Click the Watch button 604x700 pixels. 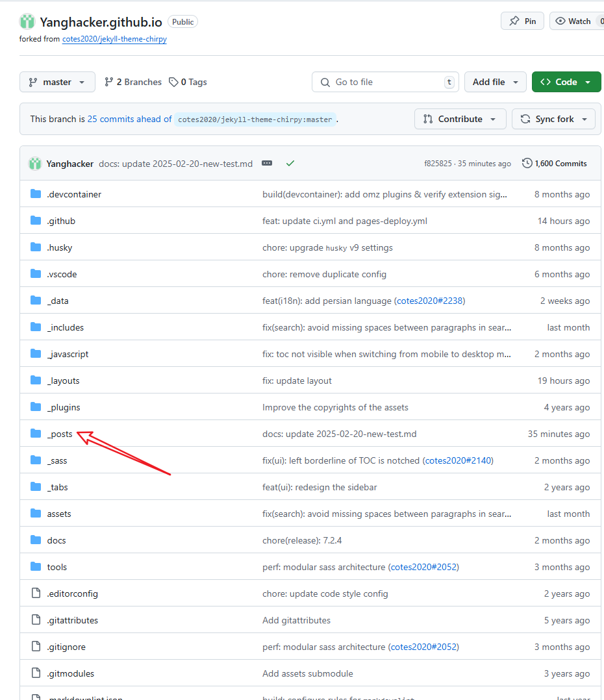click(x=576, y=21)
